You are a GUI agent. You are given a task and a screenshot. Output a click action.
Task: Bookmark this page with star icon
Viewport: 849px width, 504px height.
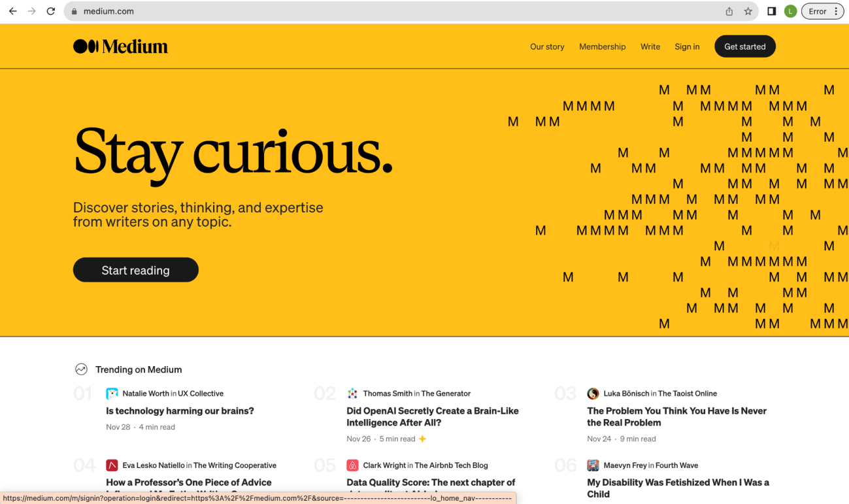point(748,11)
